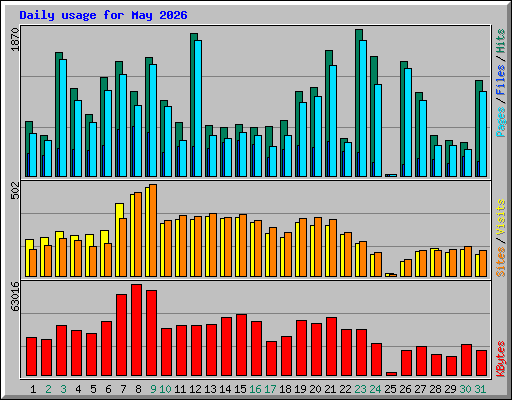Click the red KBytes bar for day 8
This screenshot has height=400, width=512.
coord(136,330)
